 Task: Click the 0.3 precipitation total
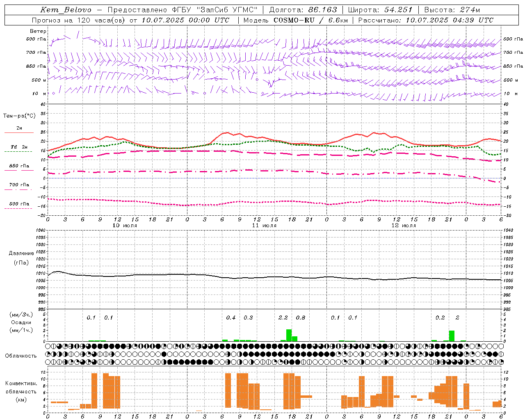[248, 317]
